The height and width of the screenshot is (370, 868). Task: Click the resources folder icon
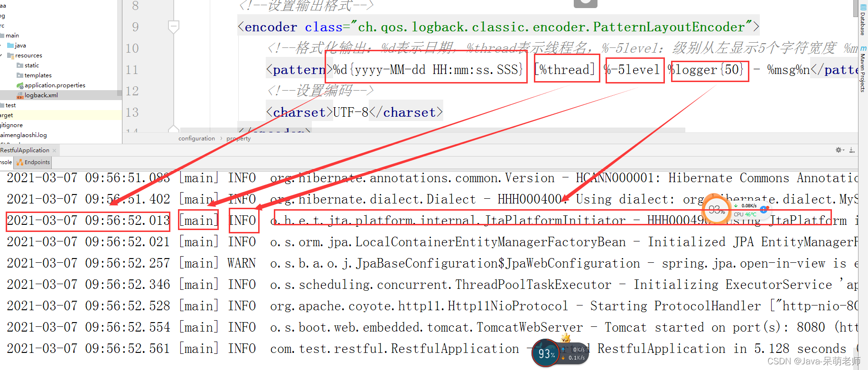(x=10, y=55)
